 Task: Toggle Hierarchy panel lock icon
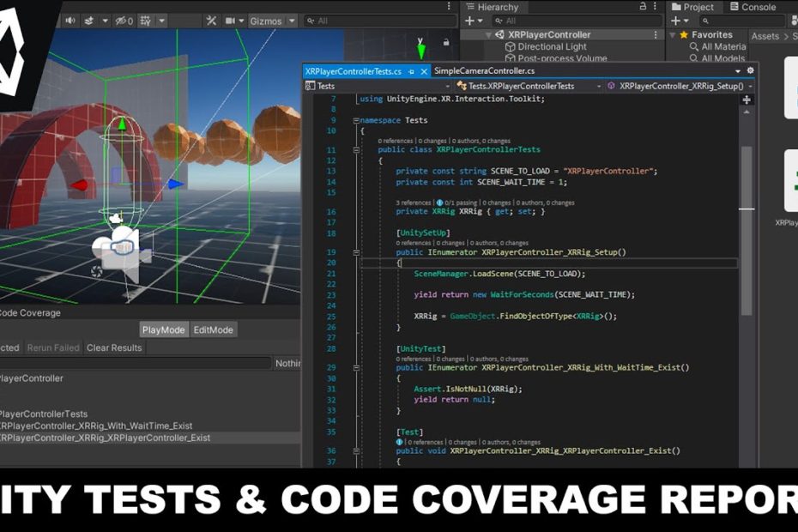(x=643, y=6)
